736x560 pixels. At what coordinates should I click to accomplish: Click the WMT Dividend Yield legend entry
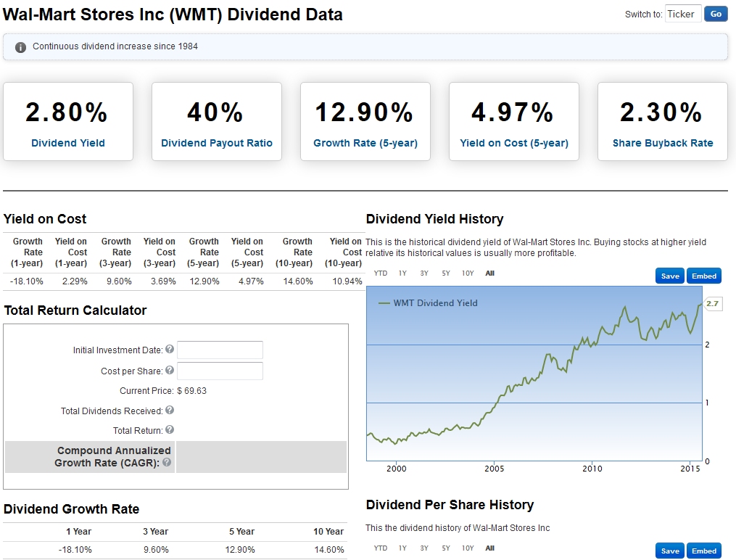pyautogui.click(x=428, y=303)
